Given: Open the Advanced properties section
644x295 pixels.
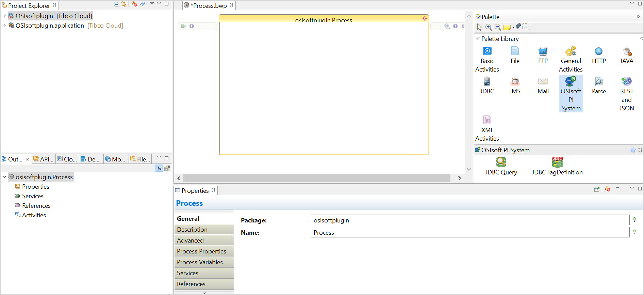Looking at the screenshot, I should [204, 240].
